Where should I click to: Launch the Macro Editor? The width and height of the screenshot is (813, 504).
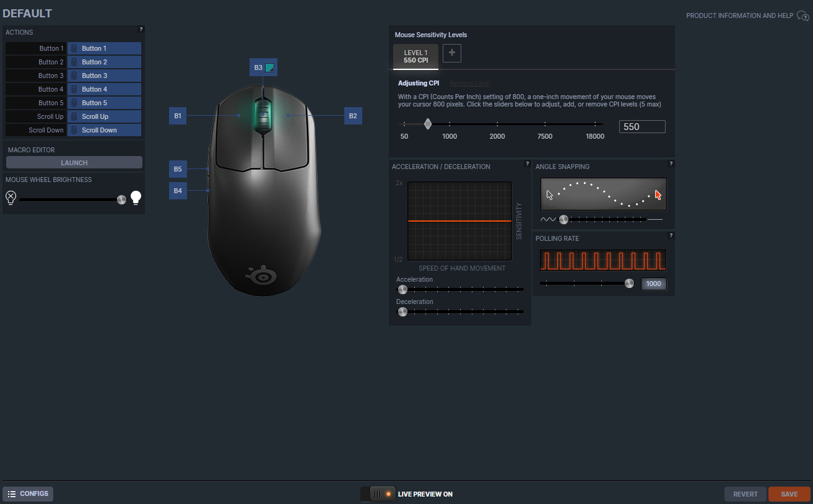74,163
